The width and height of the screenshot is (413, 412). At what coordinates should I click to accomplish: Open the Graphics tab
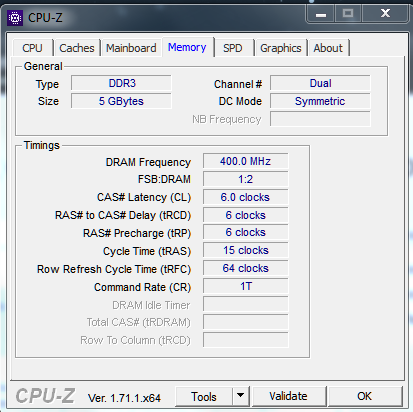pos(281,48)
